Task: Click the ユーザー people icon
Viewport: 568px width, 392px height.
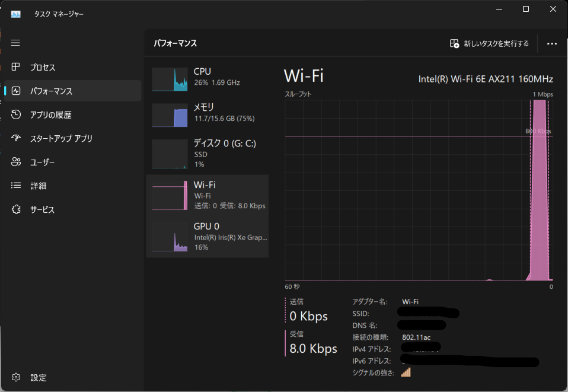Action: (15, 162)
